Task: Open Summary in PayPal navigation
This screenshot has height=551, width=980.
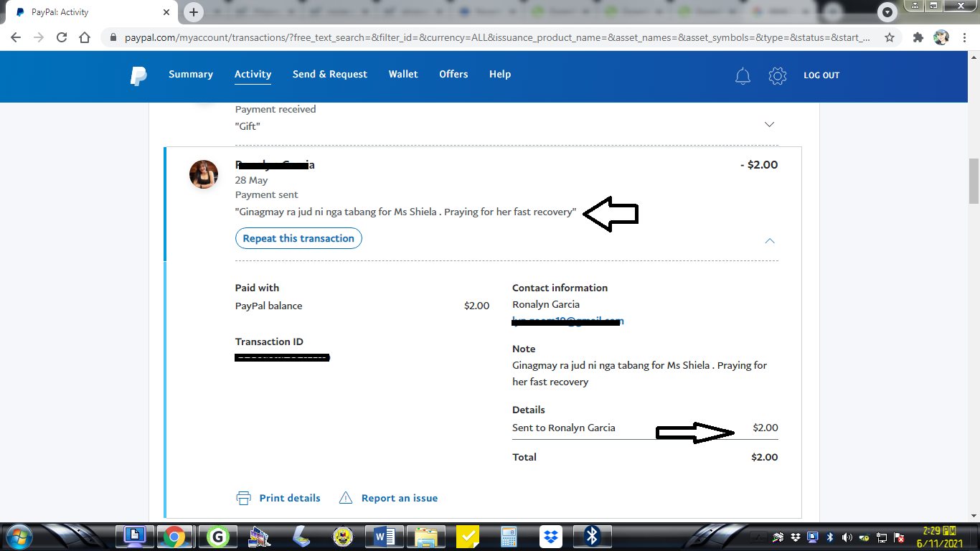Action: 191,75
